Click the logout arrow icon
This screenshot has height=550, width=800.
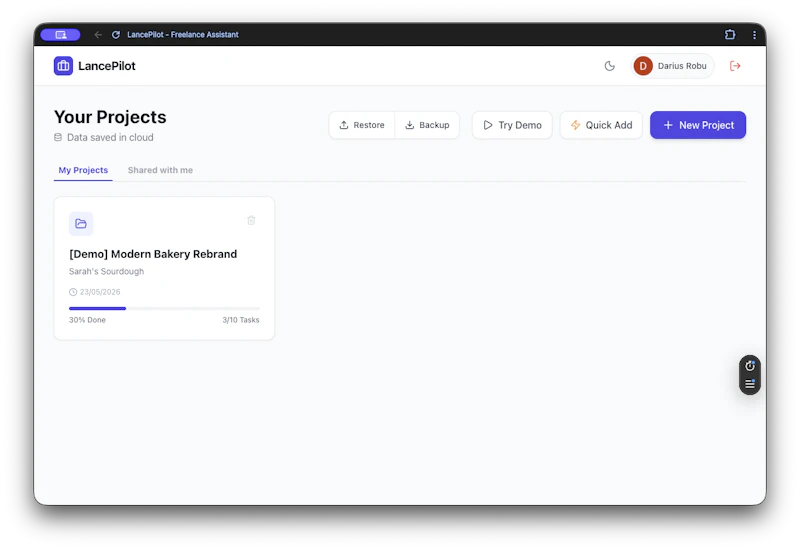point(735,66)
